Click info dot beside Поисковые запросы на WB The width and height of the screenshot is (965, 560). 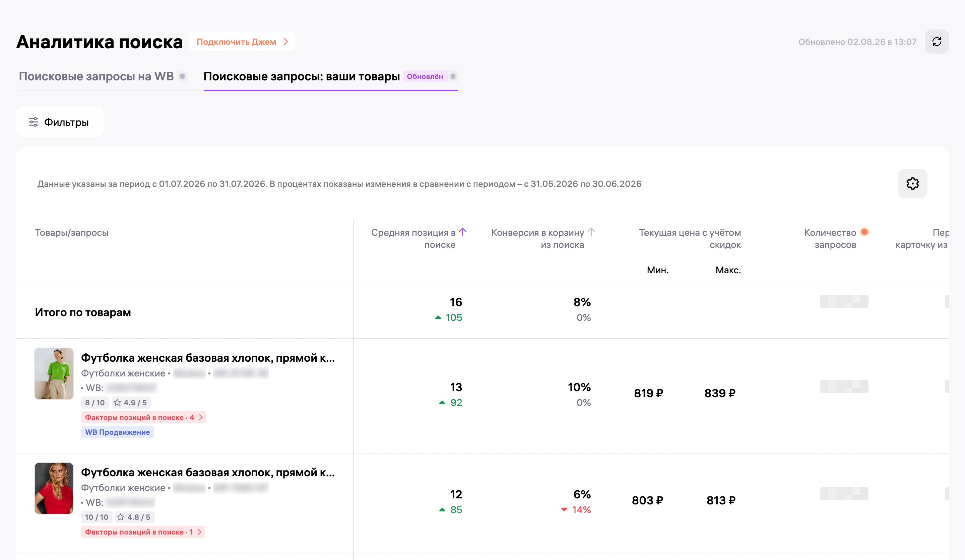point(183,76)
